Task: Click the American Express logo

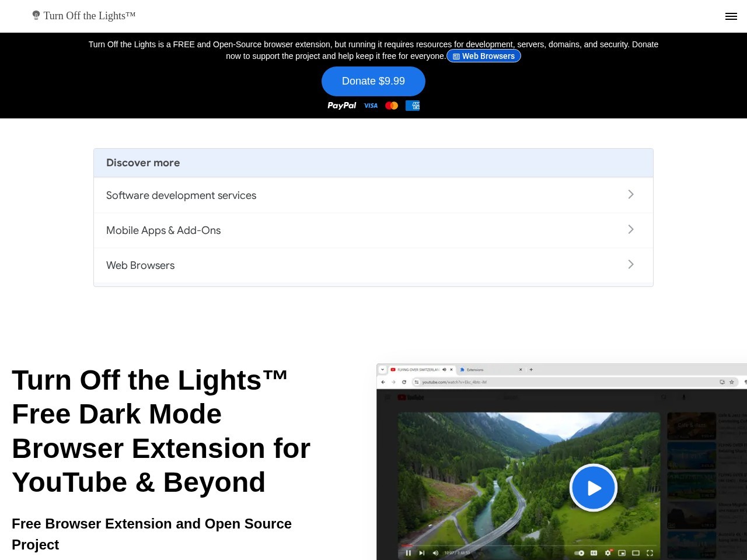Action: click(413, 106)
